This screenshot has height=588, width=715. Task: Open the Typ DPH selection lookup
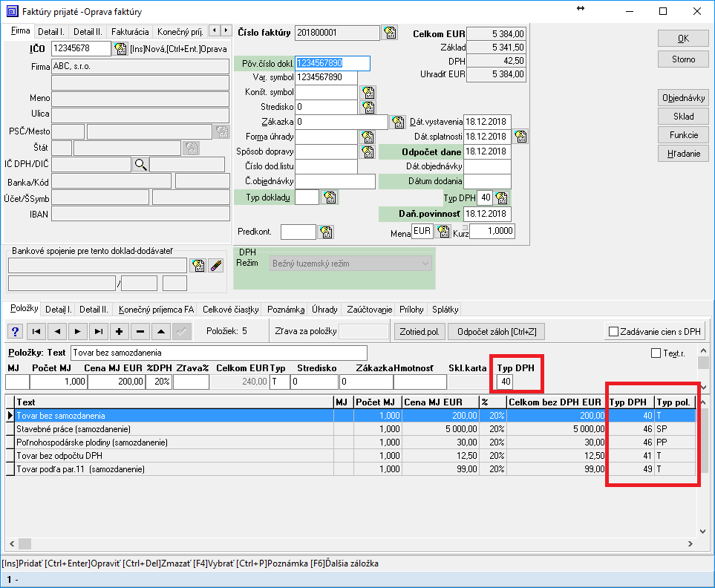click(502, 197)
